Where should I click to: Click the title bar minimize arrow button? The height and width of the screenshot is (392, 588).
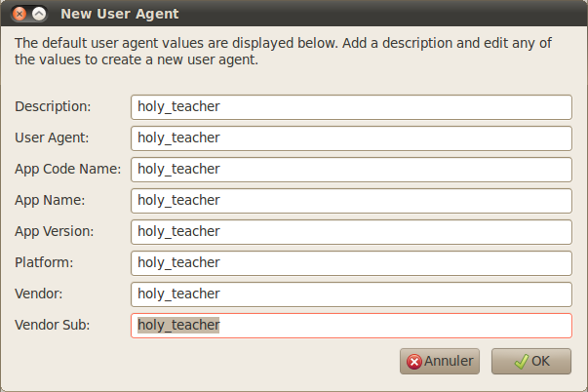pyautogui.click(x=39, y=15)
